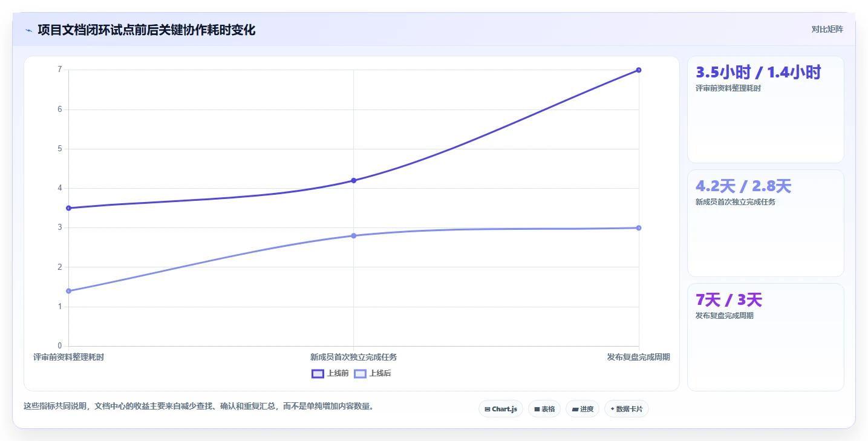
Task: Click the x-axis label 评审前资料整理耗时
Action: tap(68, 357)
